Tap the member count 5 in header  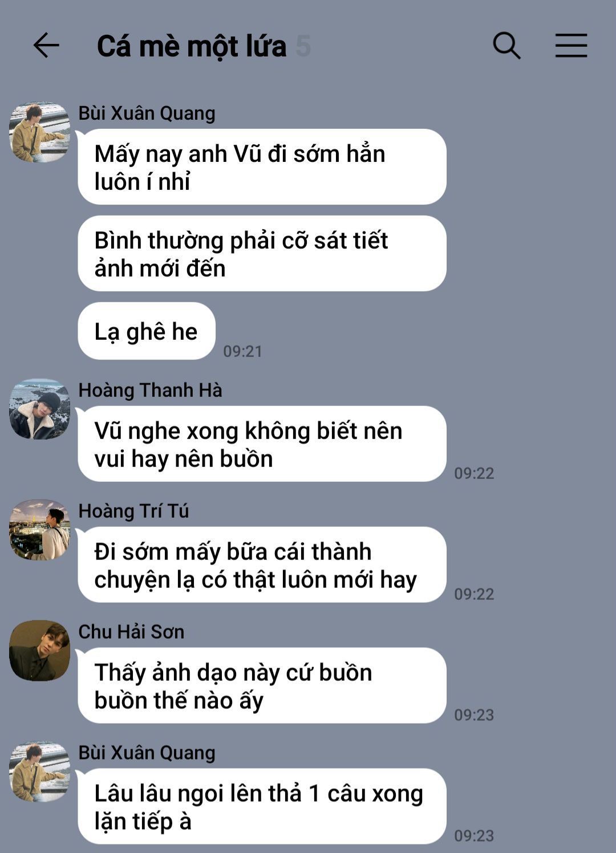pos(303,47)
